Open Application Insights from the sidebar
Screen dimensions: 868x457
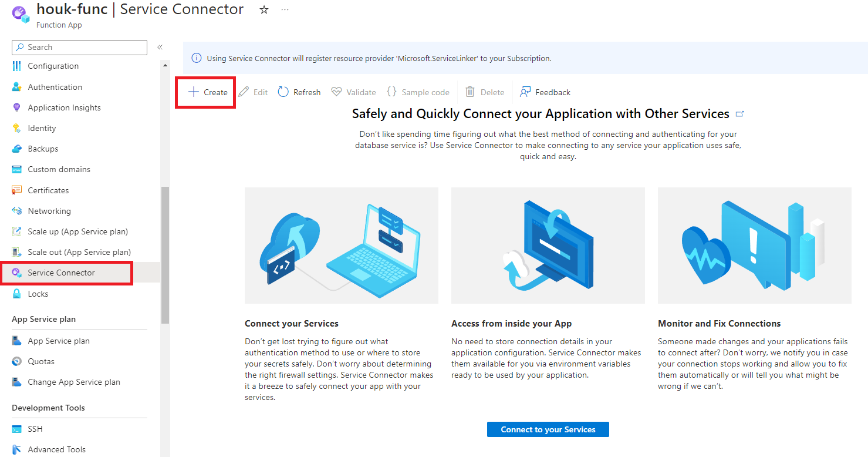[x=66, y=107]
